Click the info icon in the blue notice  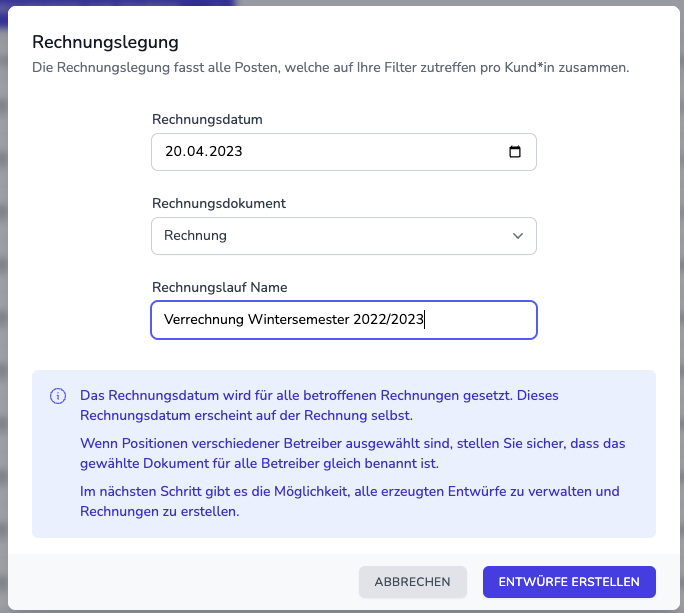click(x=58, y=396)
